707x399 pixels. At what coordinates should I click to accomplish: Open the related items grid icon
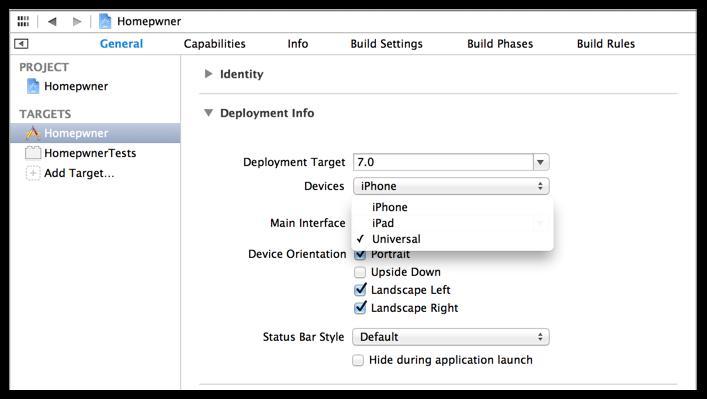coord(23,21)
